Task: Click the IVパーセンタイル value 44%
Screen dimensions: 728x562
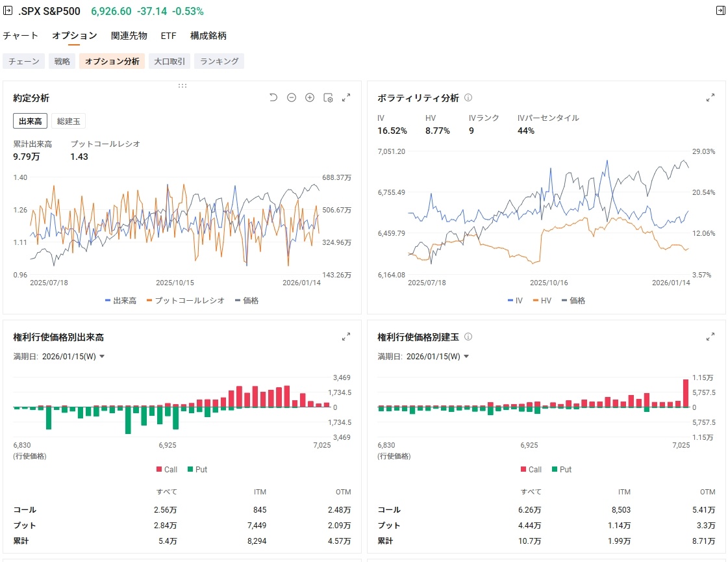Action: (x=526, y=131)
